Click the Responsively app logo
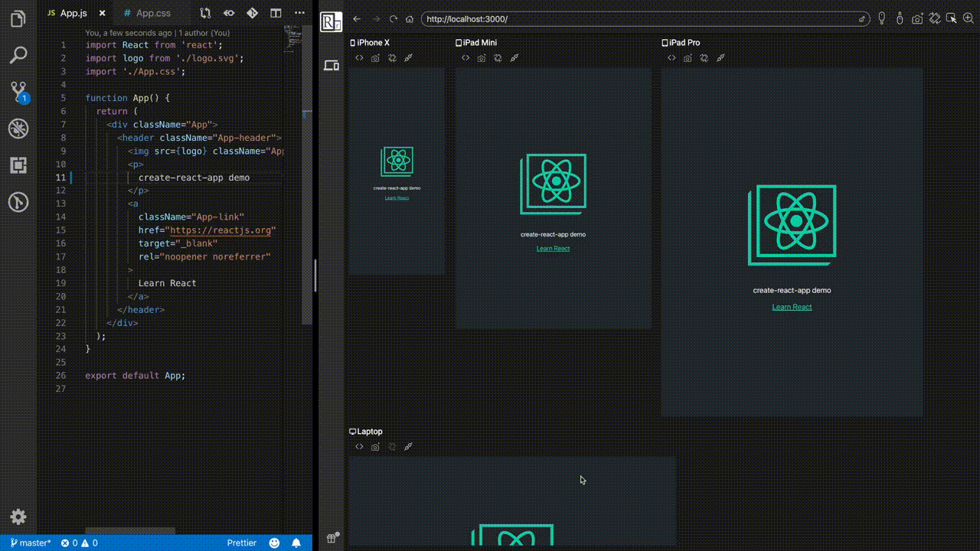Viewport: 980px width, 551px height. click(x=331, y=22)
